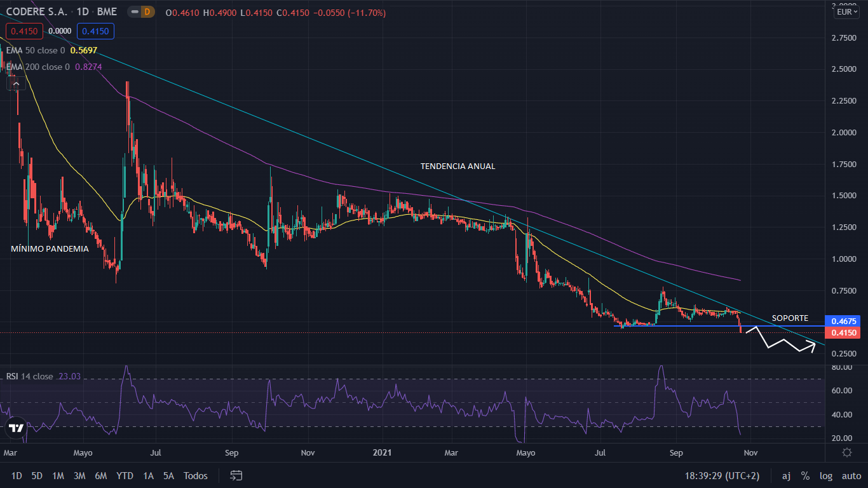
Task: Open the go-to-date calendar icon
Action: (x=236, y=475)
